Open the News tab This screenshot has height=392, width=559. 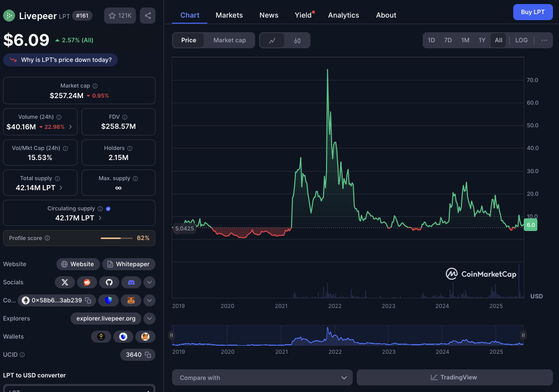269,15
